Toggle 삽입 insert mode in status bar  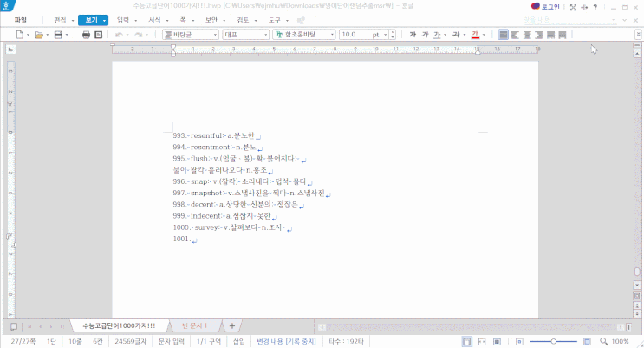(239, 341)
